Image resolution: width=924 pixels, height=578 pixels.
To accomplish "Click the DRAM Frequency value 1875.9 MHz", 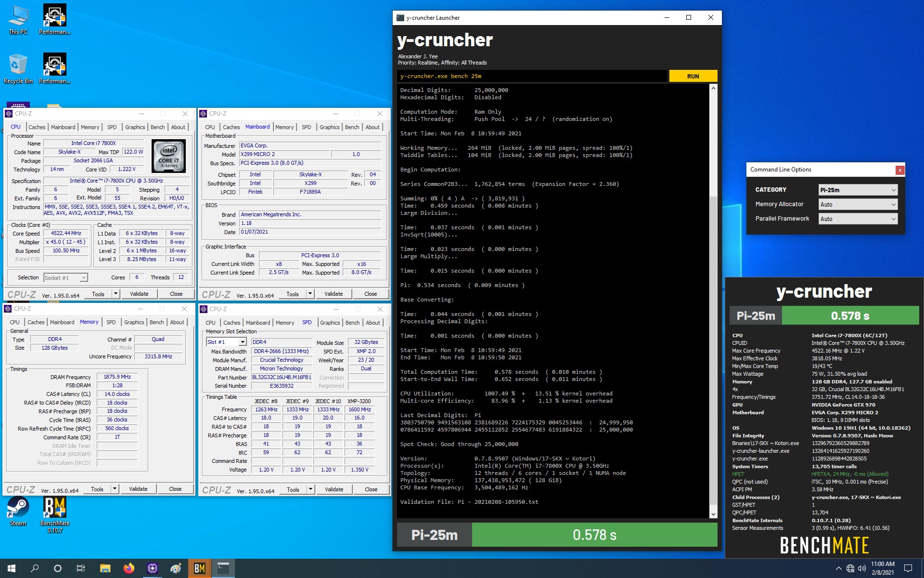I will 117,377.
